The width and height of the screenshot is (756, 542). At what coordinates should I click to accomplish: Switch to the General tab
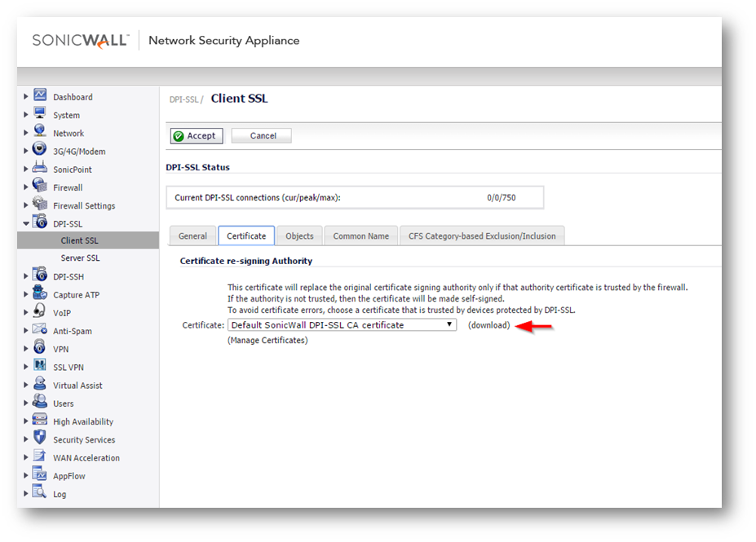[192, 236]
